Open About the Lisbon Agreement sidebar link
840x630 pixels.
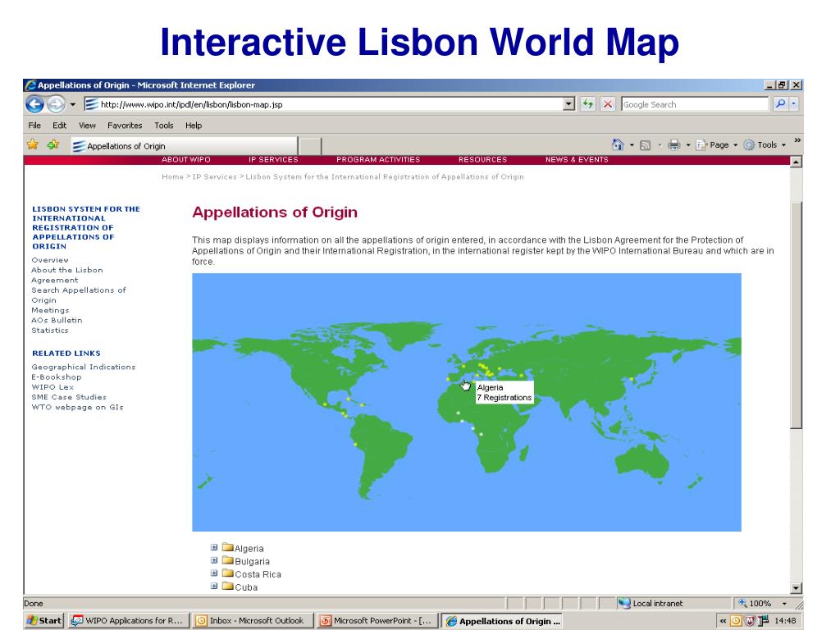pyautogui.click(x=67, y=275)
